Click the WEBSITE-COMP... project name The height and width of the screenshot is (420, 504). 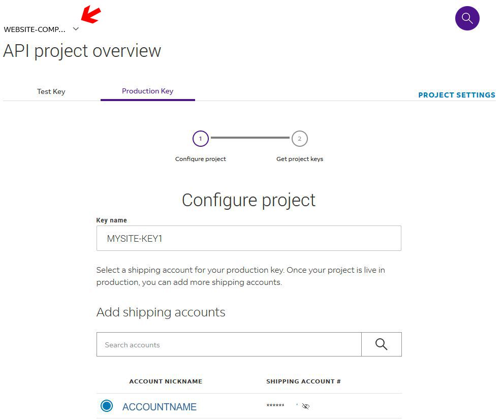click(35, 29)
